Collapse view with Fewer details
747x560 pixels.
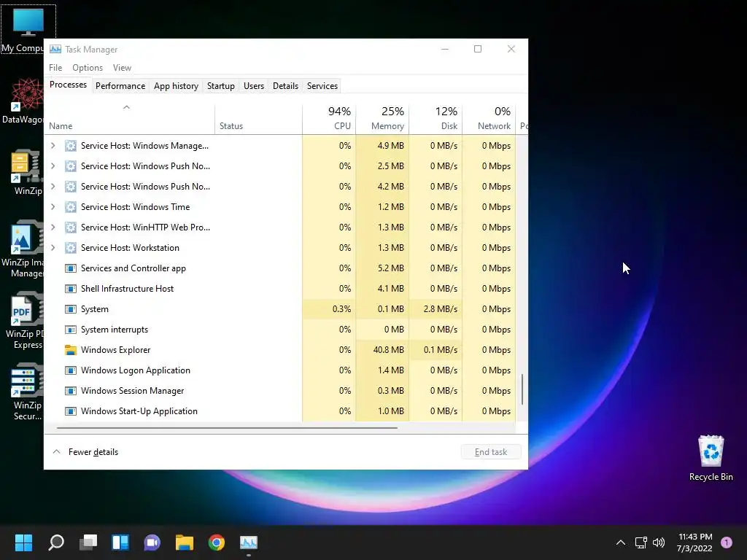pyautogui.click(x=85, y=452)
